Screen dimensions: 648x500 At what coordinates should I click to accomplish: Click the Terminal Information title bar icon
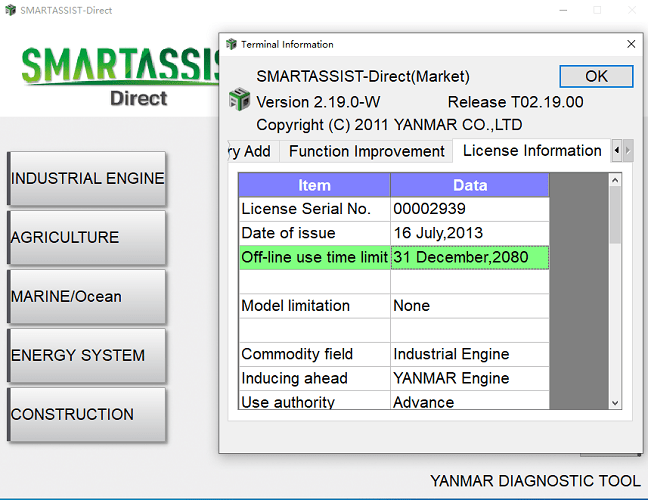pos(231,44)
